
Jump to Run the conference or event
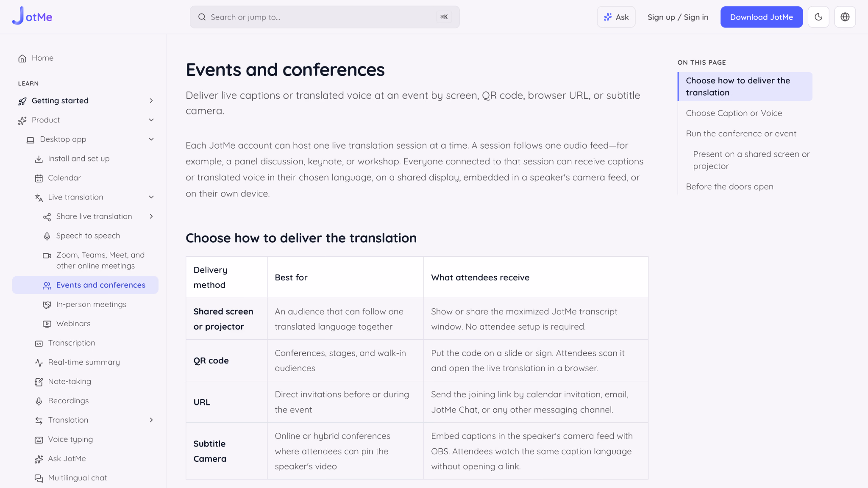[x=741, y=133]
